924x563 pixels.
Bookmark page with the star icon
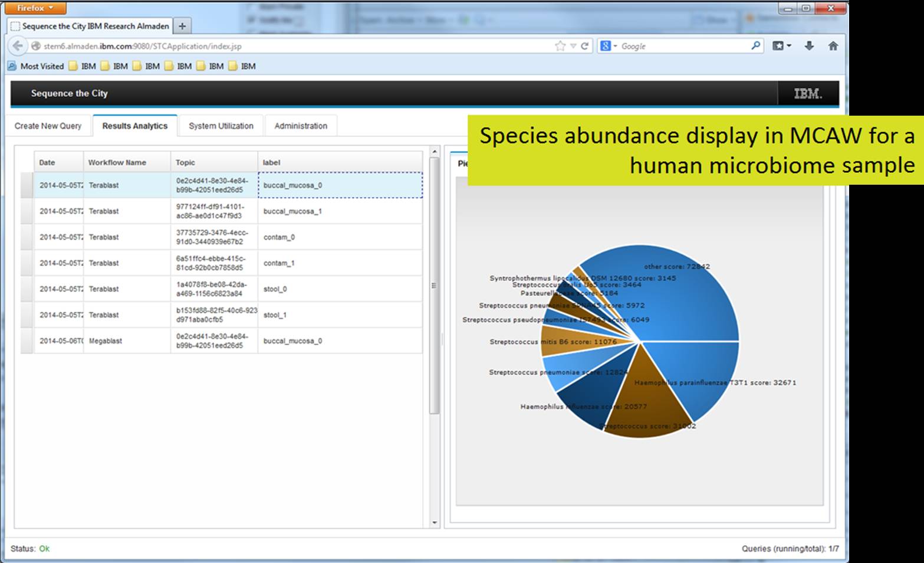point(560,46)
